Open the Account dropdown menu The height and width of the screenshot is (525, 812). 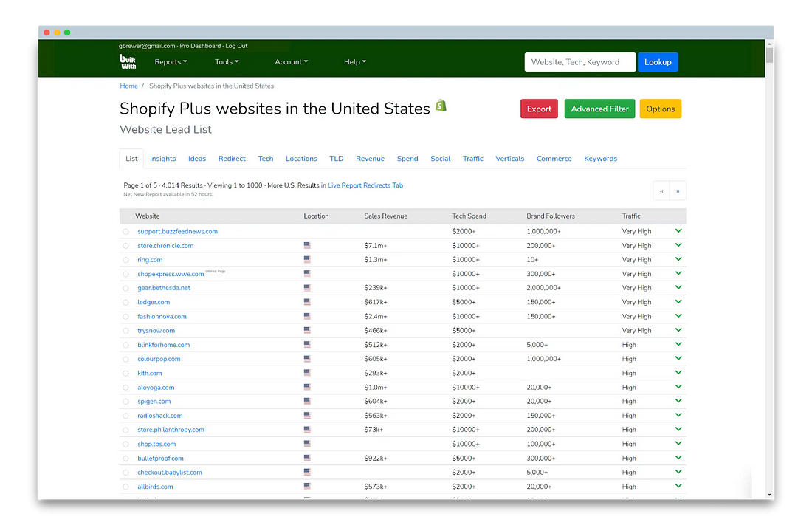point(291,62)
